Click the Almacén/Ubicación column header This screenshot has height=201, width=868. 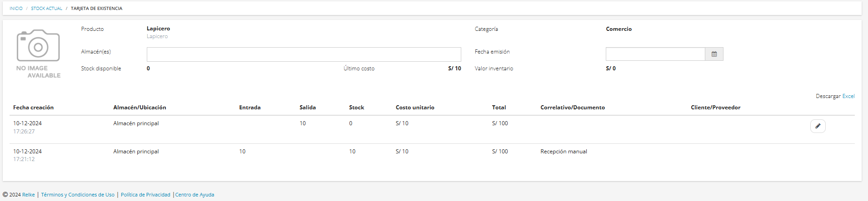click(140, 108)
